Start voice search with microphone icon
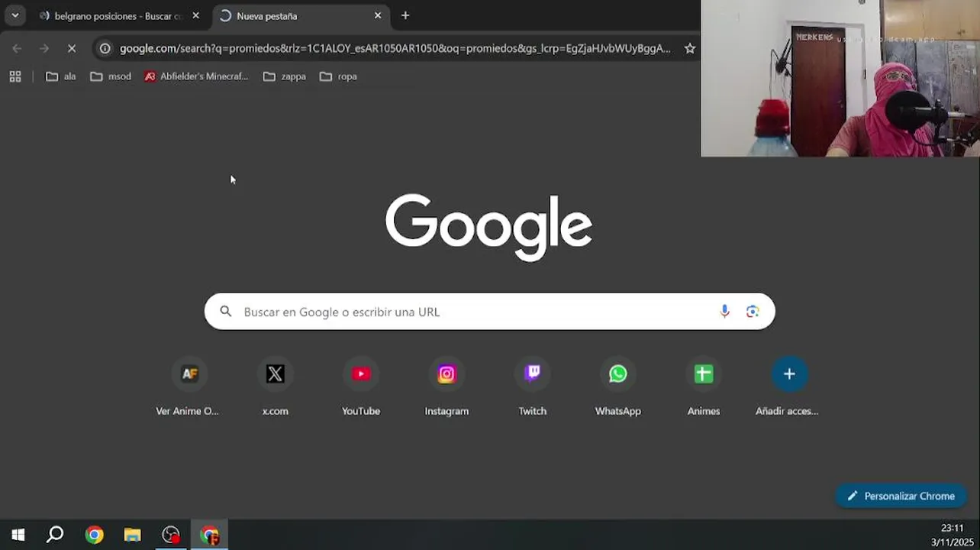 pyautogui.click(x=724, y=312)
